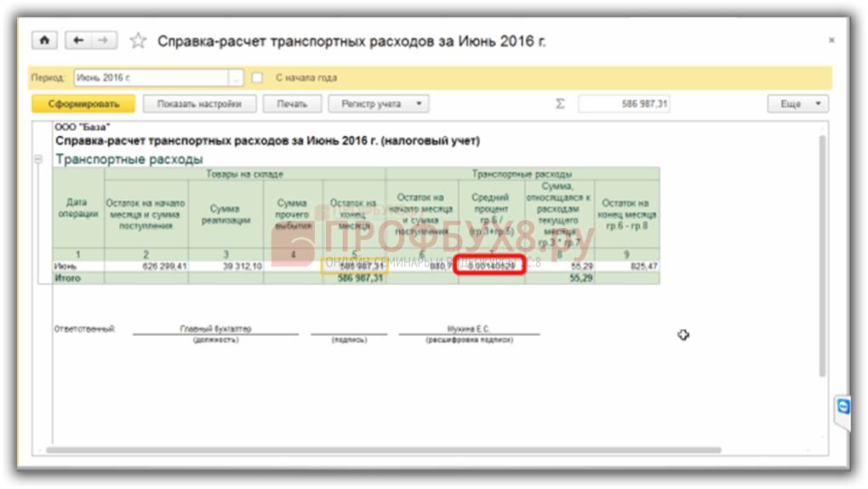Close the report with the X icon
The image size is (868, 489).
(x=831, y=41)
